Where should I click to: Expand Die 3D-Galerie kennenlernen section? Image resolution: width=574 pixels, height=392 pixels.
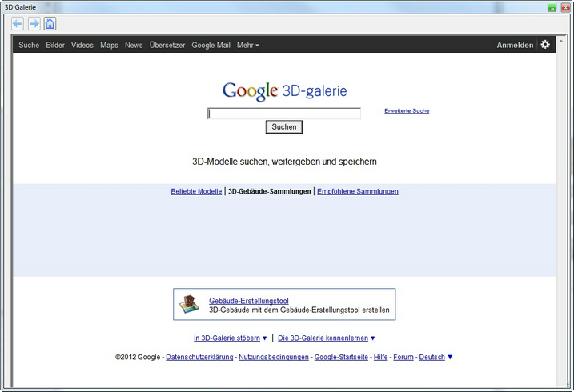click(327, 338)
